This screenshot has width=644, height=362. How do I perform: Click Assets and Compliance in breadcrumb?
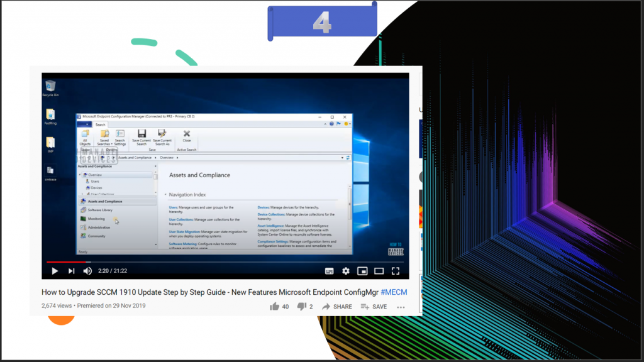(135, 158)
